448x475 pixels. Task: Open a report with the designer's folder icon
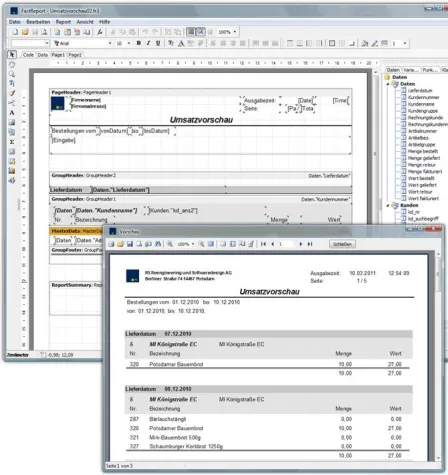25,32
